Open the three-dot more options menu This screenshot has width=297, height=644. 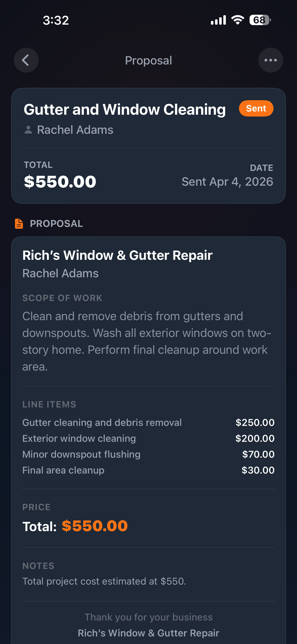tap(271, 60)
